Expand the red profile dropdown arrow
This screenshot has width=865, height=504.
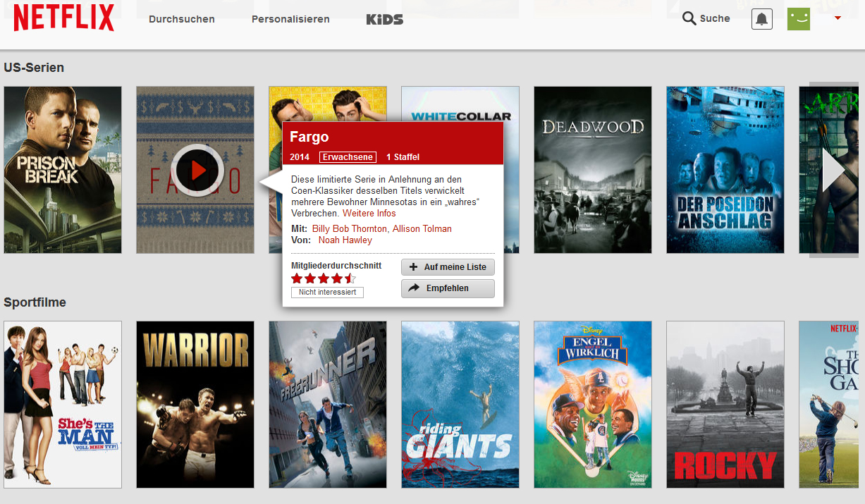tap(838, 18)
